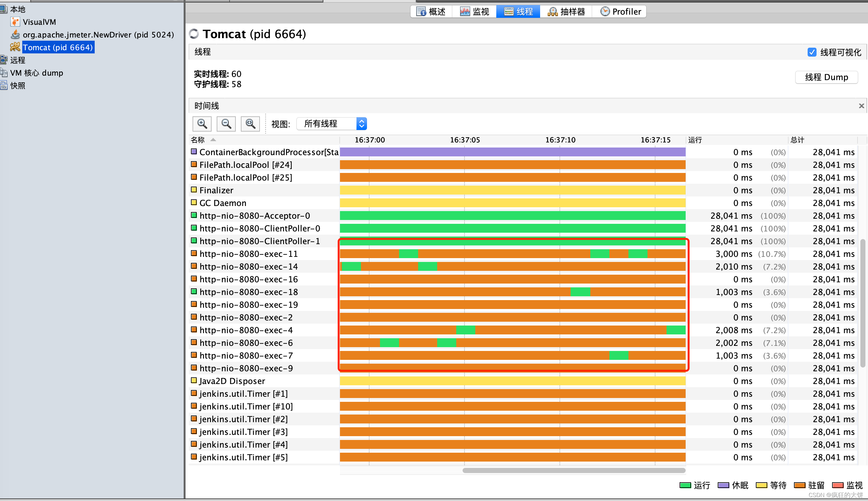
Task: Sort threads by the 名称 column header
Action: pyautogui.click(x=264, y=140)
